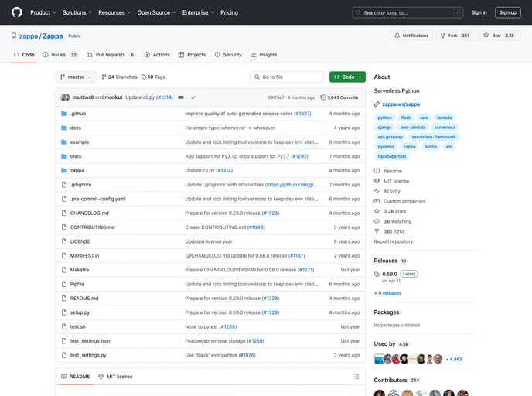Fork the repository using Fork button
The height and width of the screenshot is (396, 532).
(455, 36)
